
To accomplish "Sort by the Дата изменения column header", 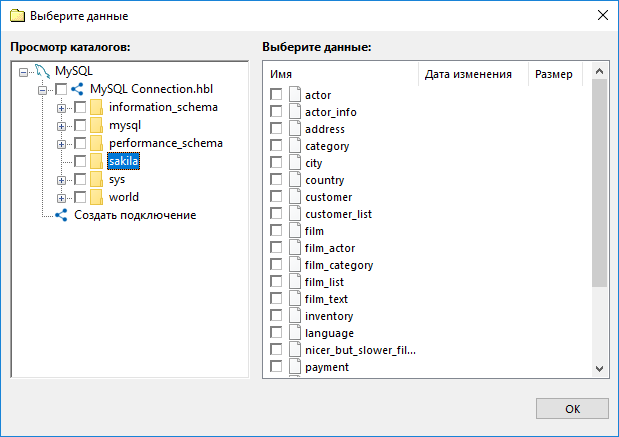I will tap(468, 74).
